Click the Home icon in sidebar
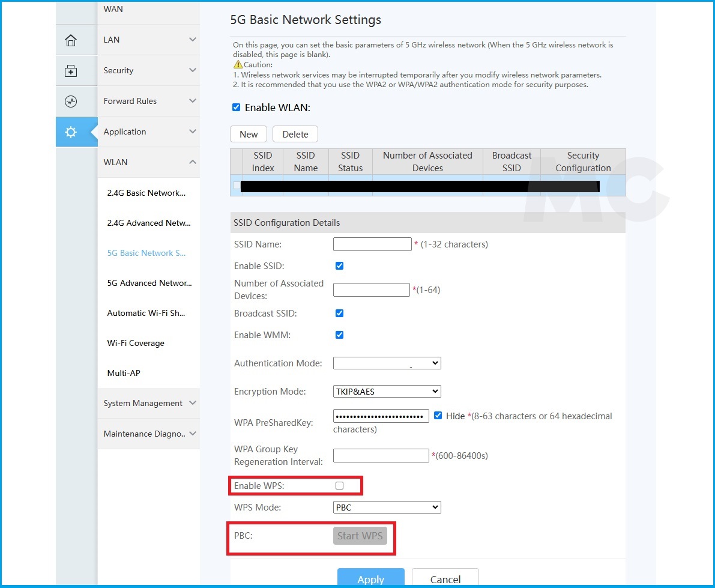This screenshot has height=588, width=715. pos(71,40)
